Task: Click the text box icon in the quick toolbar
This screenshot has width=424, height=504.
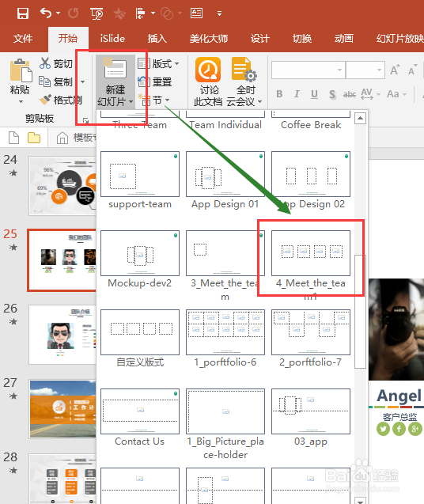Action: click(196, 13)
